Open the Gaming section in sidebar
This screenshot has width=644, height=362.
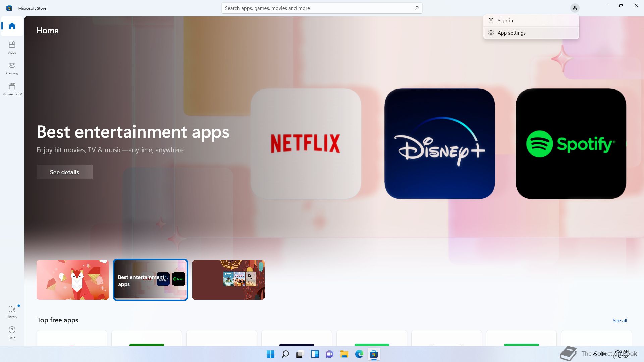[12, 68]
